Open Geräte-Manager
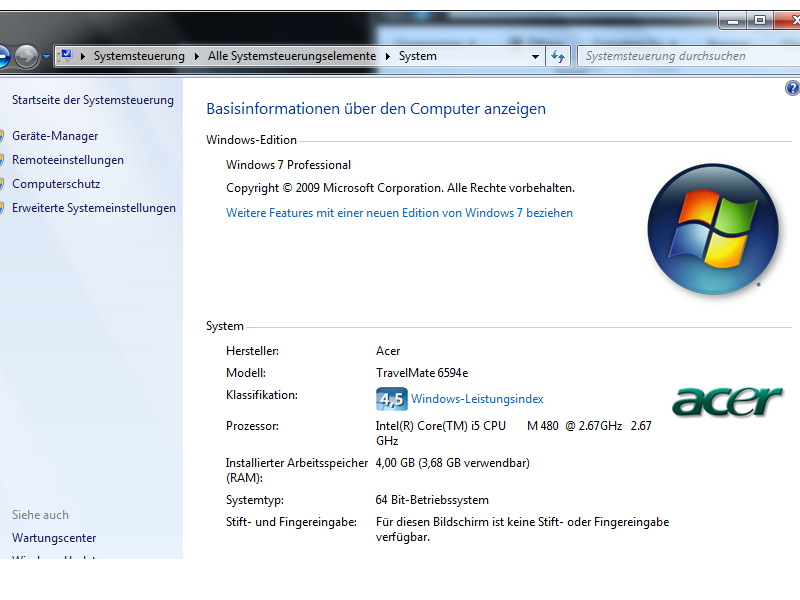 (55, 136)
